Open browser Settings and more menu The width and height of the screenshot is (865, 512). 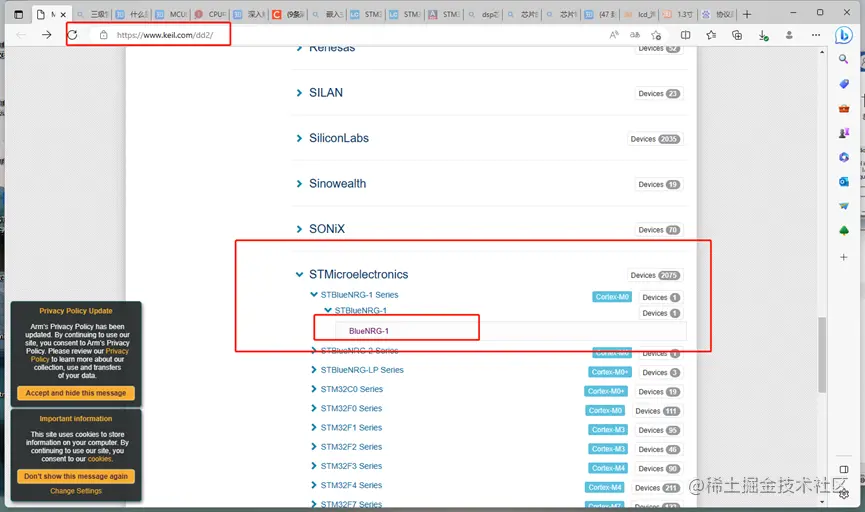816,35
